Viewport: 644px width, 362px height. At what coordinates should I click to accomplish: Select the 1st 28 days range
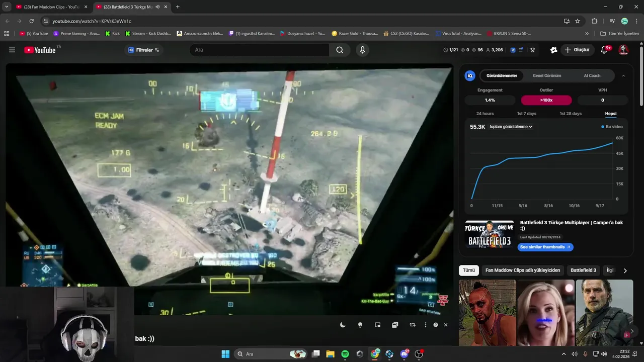tap(571, 114)
